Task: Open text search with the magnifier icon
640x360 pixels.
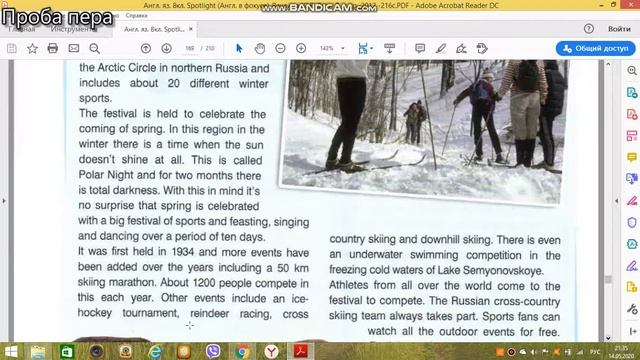Action: [x=95, y=49]
